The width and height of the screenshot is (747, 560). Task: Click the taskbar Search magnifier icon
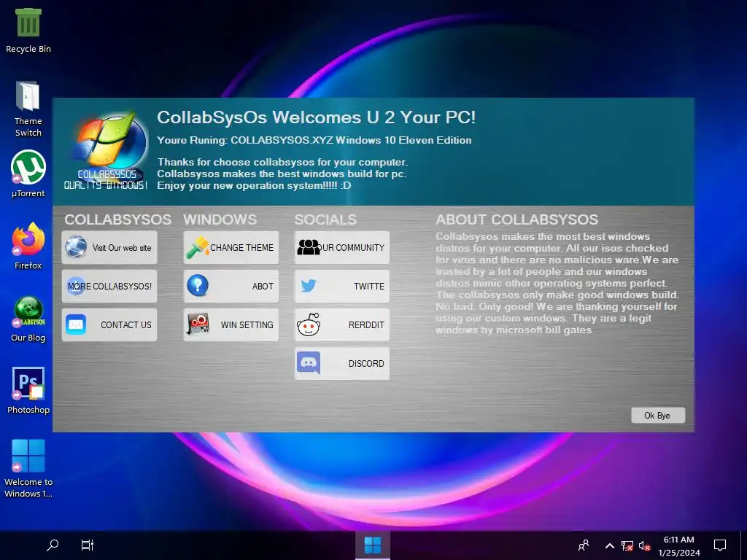[53, 545]
